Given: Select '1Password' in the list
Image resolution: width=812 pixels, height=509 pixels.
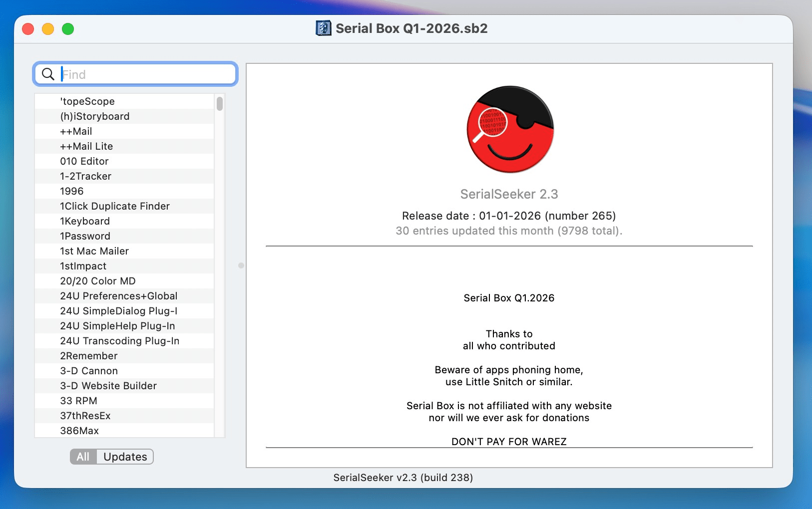Looking at the screenshot, I should (86, 236).
